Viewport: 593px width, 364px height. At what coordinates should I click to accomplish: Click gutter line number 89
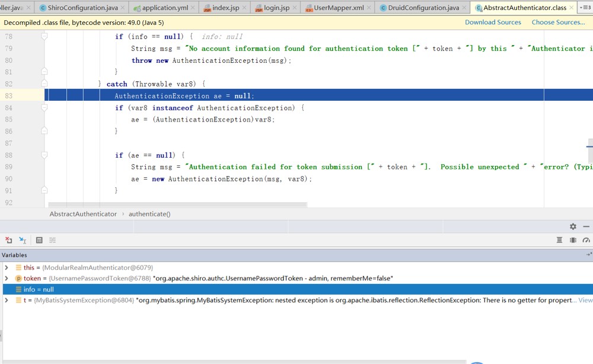pos(9,167)
